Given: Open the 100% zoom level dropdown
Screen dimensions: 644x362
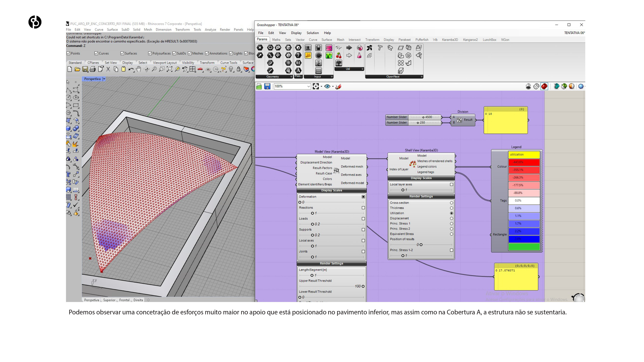Looking at the screenshot, I should [x=309, y=86].
